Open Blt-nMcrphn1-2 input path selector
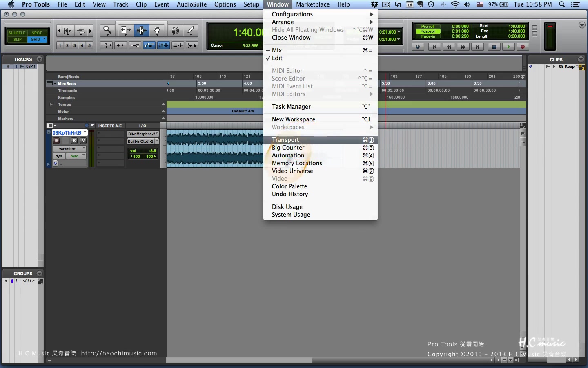The height and width of the screenshot is (368, 588). 143,134
